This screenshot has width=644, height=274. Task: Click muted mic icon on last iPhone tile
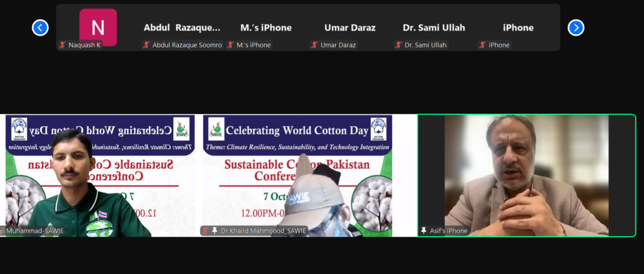tap(483, 45)
